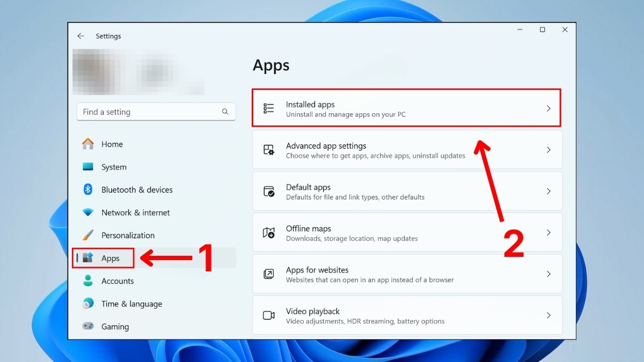Expand the Installed apps entry via its chevron
Viewport: 644px width, 362px height.
click(x=548, y=108)
